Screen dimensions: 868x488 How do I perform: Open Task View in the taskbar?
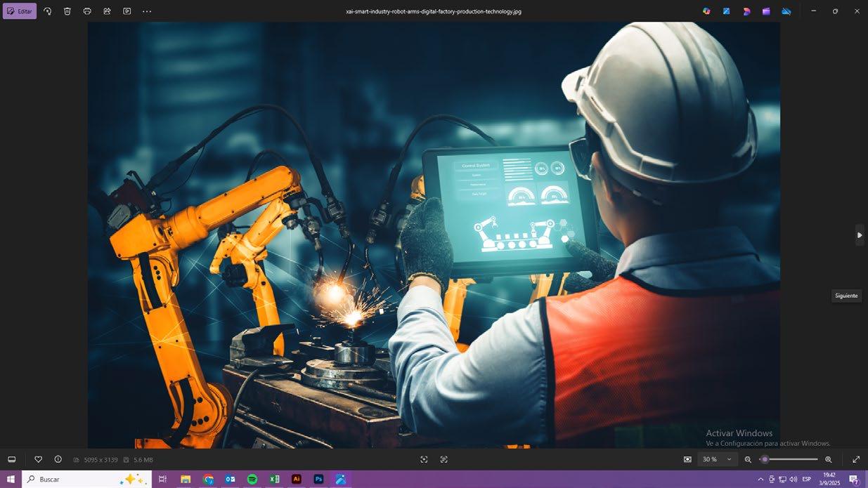pyautogui.click(x=162, y=479)
